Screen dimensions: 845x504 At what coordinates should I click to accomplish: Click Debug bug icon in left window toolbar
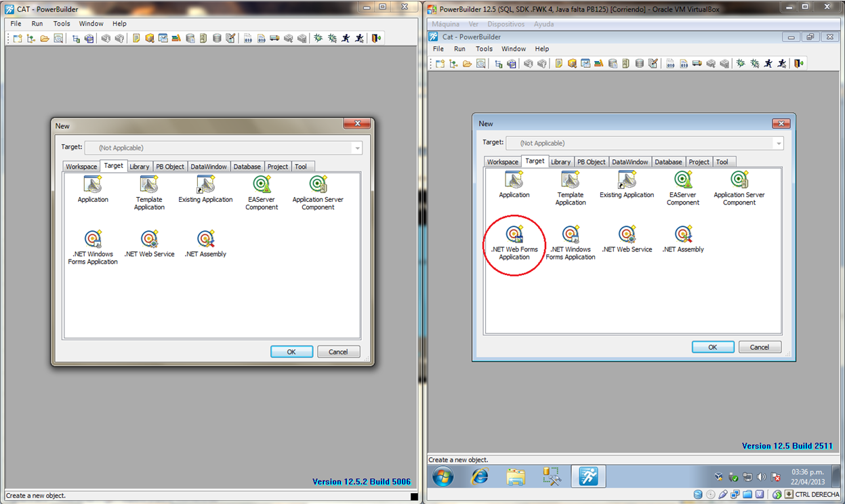coord(318,39)
